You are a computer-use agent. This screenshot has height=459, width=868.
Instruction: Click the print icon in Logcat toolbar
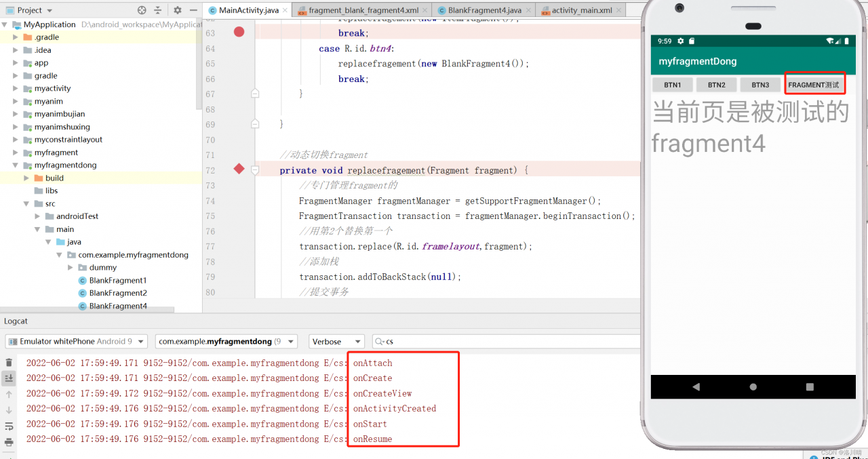[x=9, y=442]
